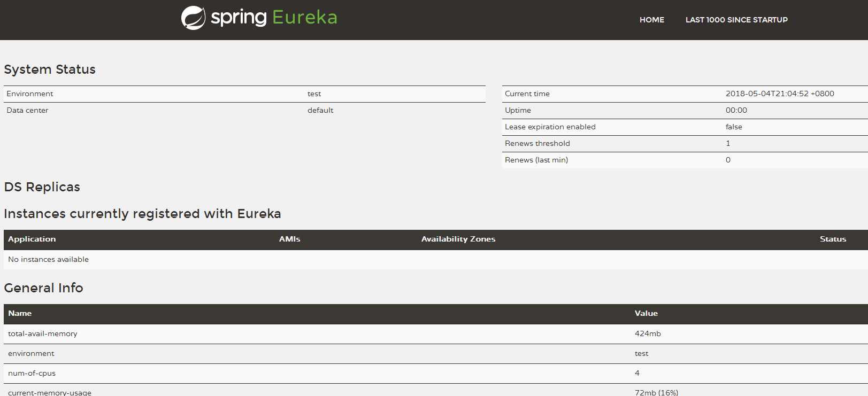The image size is (868, 396).
Task: Select the 'default' Data center value
Action: tap(320, 110)
